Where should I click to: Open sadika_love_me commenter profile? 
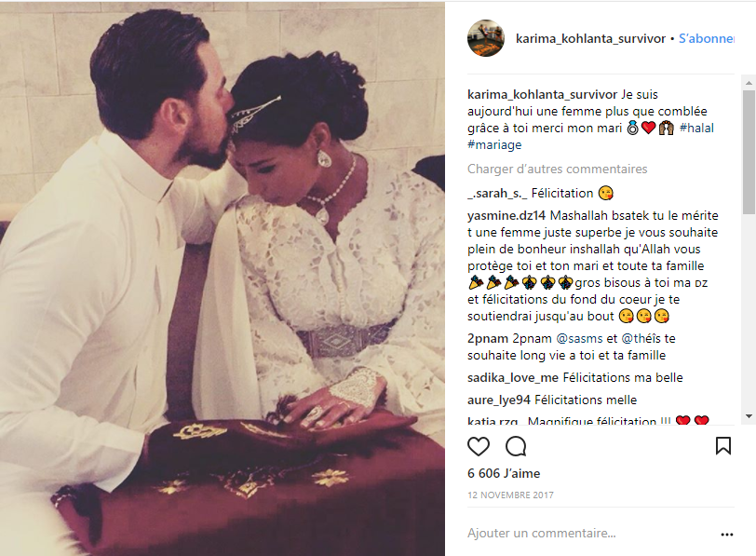click(x=512, y=377)
